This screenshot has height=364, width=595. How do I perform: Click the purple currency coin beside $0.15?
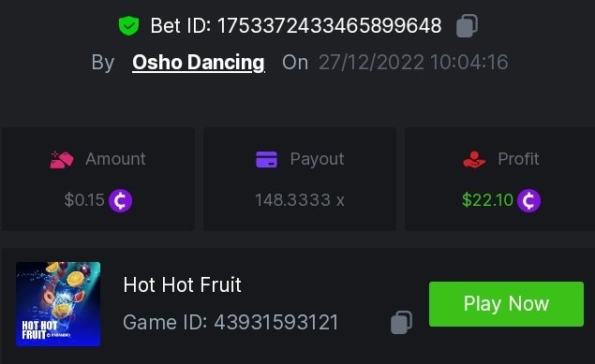[120, 200]
